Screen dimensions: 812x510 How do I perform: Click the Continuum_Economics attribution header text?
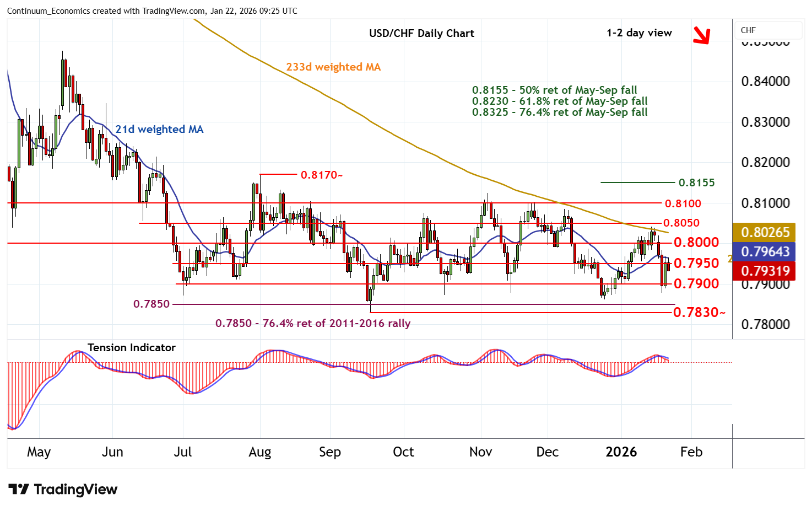coord(152,10)
